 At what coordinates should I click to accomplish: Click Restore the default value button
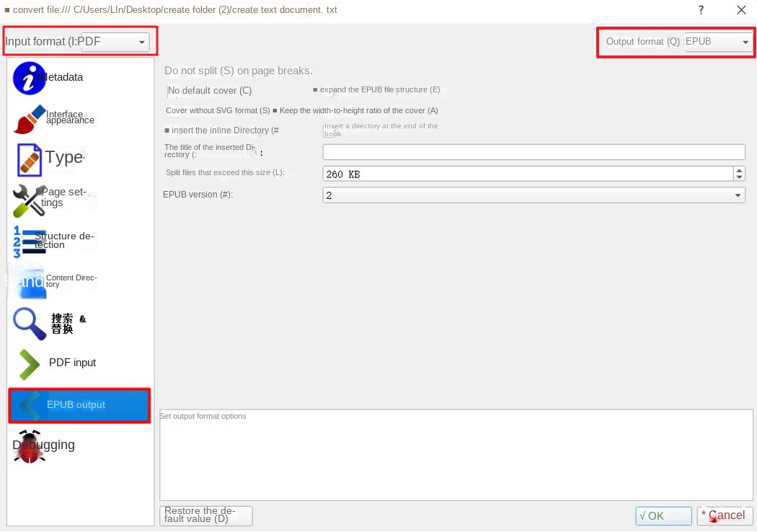[x=205, y=515]
